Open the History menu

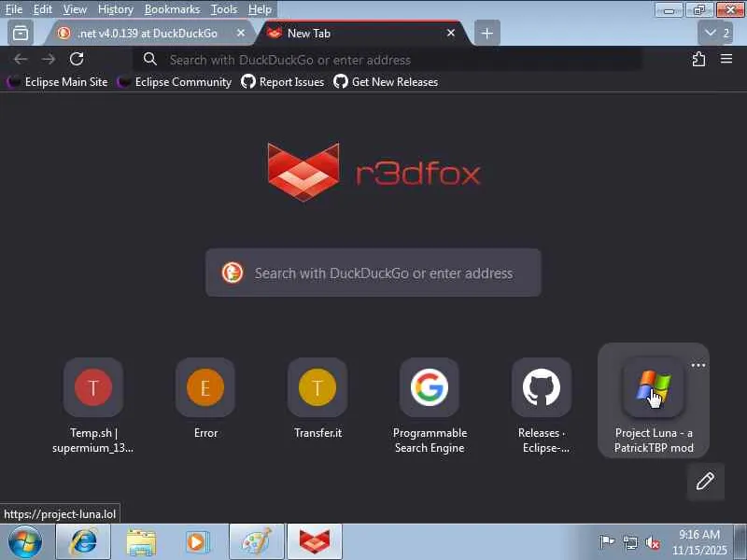pos(115,9)
